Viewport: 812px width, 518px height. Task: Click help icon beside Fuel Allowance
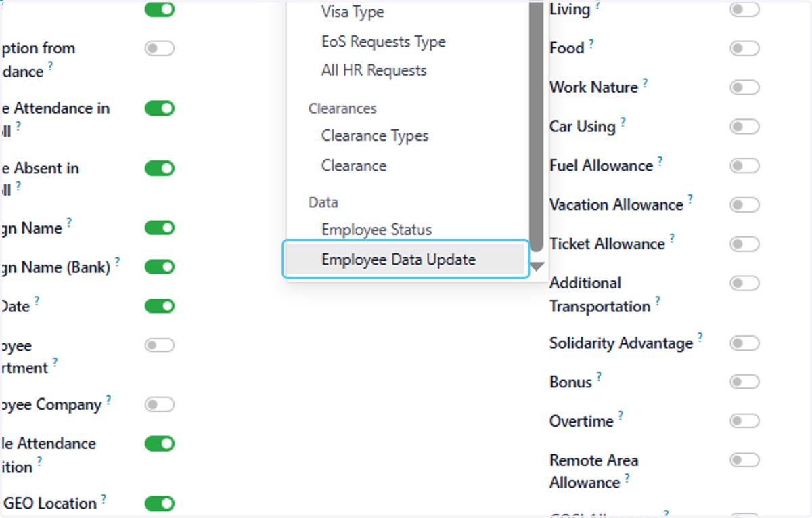coord(660,162)
